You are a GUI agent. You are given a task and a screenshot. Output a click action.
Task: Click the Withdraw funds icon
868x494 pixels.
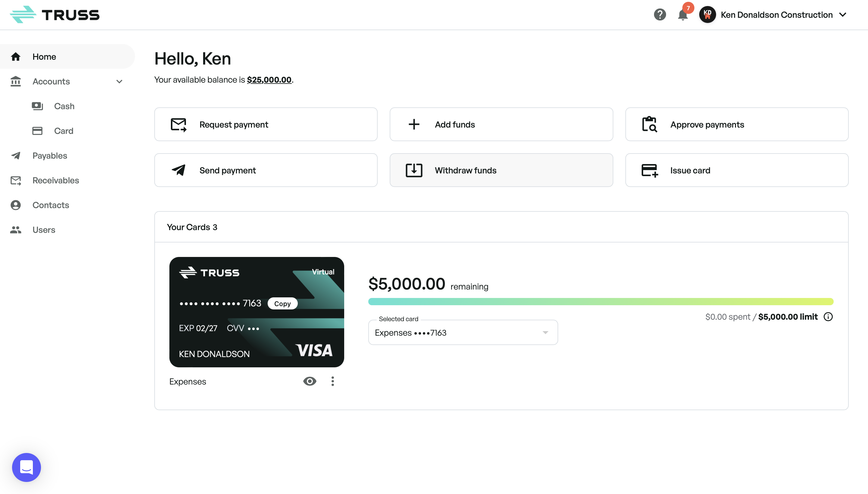(414, 170)
